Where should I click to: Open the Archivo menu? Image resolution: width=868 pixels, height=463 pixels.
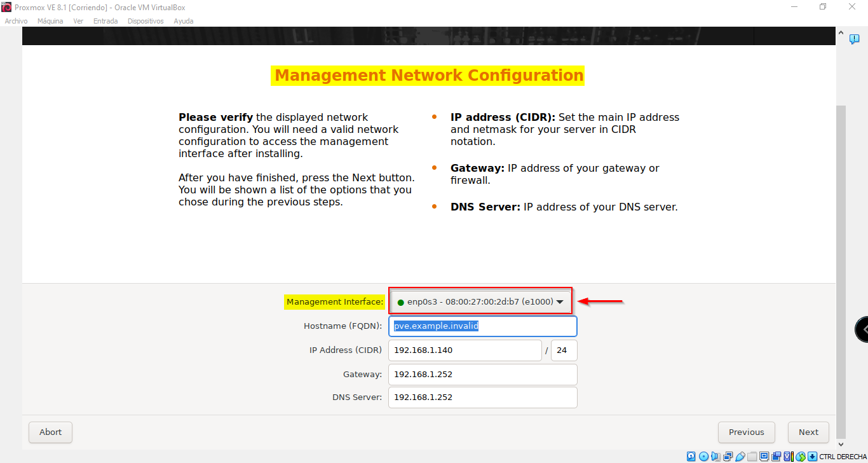click(16, 21)
